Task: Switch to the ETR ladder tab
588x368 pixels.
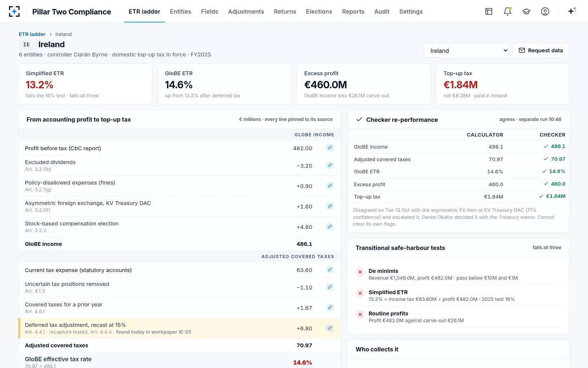Action: coord(145,11)
